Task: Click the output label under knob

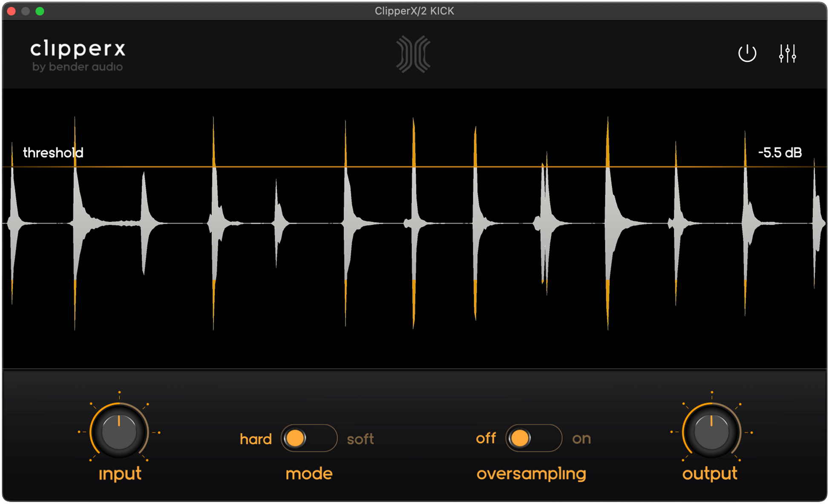Action: pyautogui.click(x=710, y=474)
